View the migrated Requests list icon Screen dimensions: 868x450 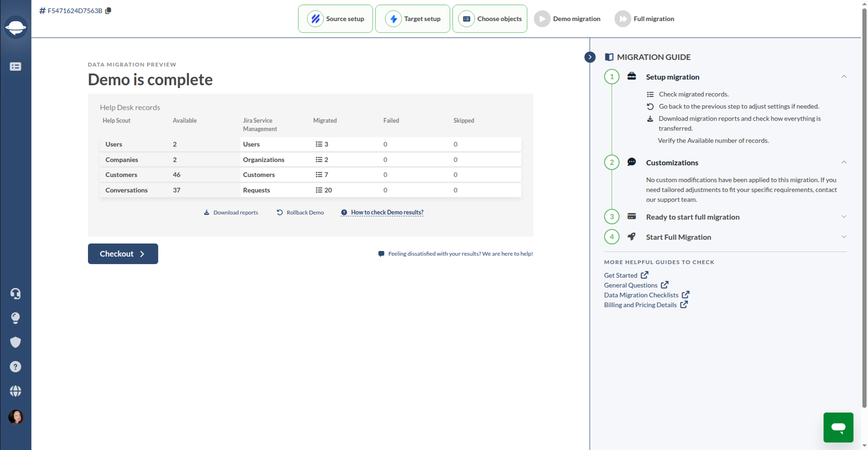coord(319,190)
